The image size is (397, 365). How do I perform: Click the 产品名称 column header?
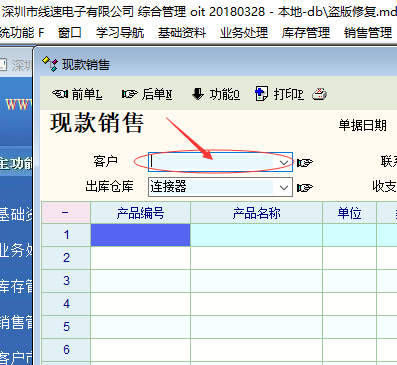coord(256,213)
